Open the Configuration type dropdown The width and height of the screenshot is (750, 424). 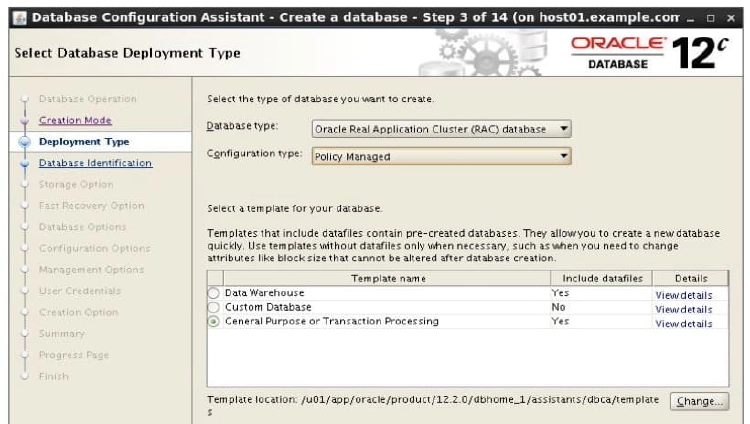click(441, 156)
